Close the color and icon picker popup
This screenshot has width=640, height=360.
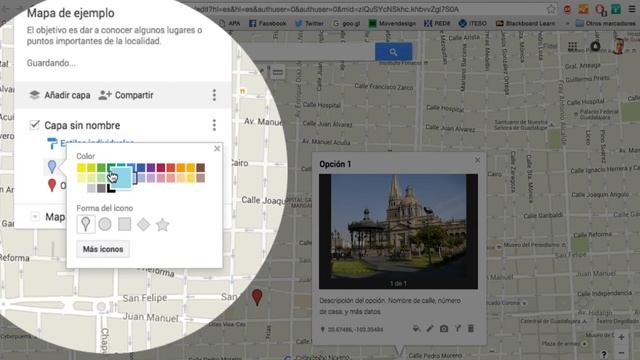(217, 149)
